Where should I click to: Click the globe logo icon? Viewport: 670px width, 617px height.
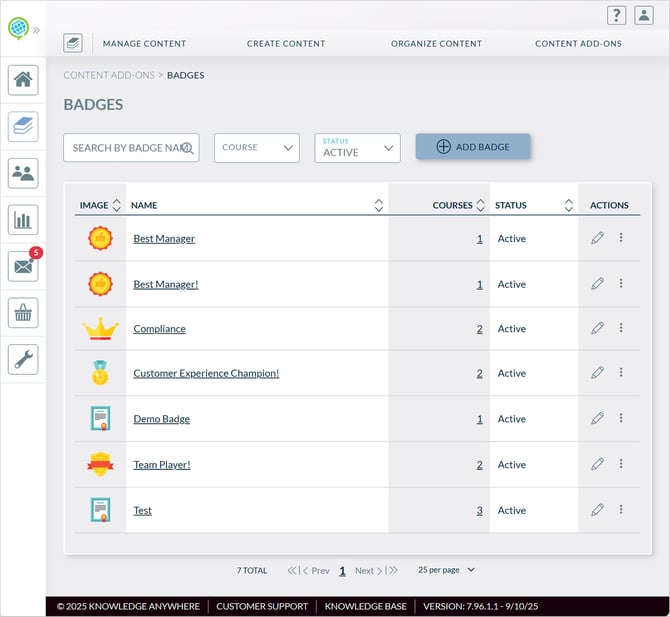18,29
